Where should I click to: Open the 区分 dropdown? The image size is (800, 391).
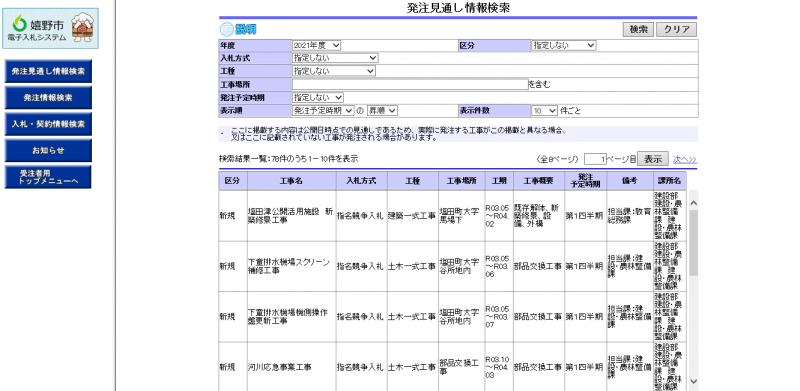[x=564, y=45]
